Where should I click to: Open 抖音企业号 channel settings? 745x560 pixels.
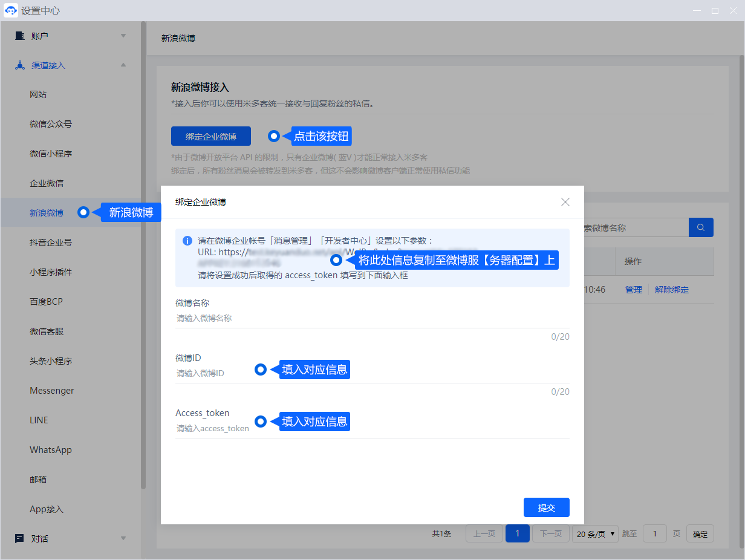tap(51, 243)
